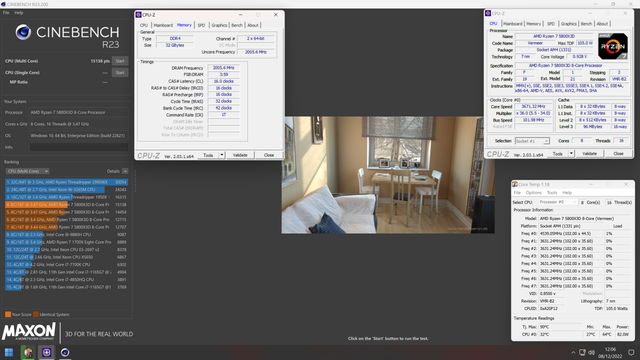Select ranking row 1 Threadripper 2990WX
Image resolution: width=640 pixels, height=360 pixels.
pos(66,182)
